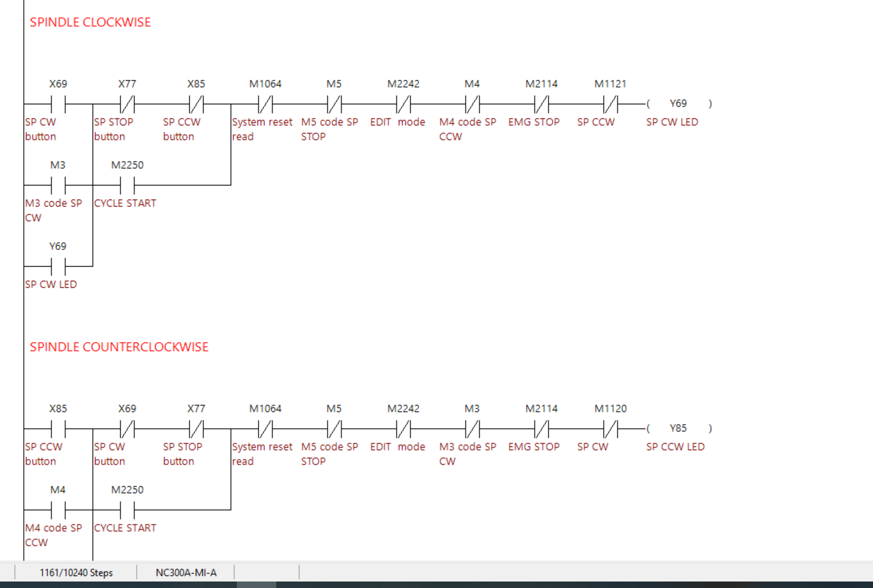
Task: Click the Y69 SP CW LED self-holding contact
Action: (58, 267)
